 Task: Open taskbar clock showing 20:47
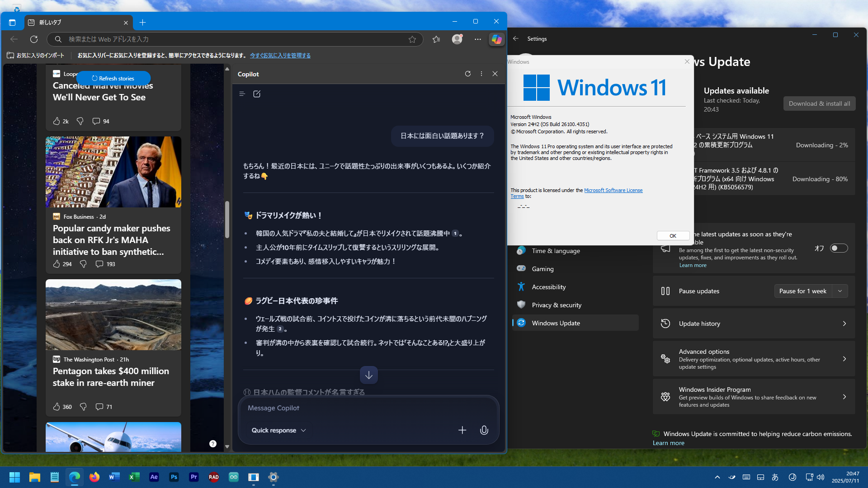pos(845,477)
